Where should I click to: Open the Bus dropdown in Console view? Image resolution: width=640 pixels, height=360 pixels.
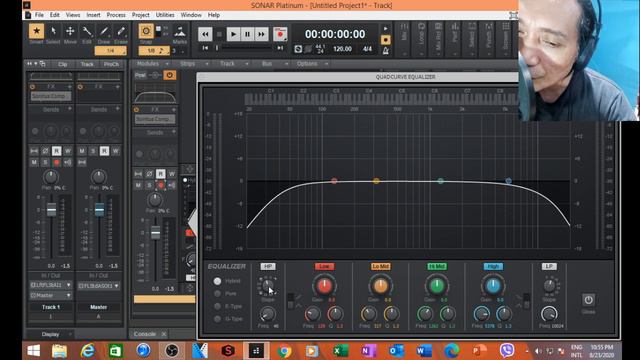click(x=275, y=64)
